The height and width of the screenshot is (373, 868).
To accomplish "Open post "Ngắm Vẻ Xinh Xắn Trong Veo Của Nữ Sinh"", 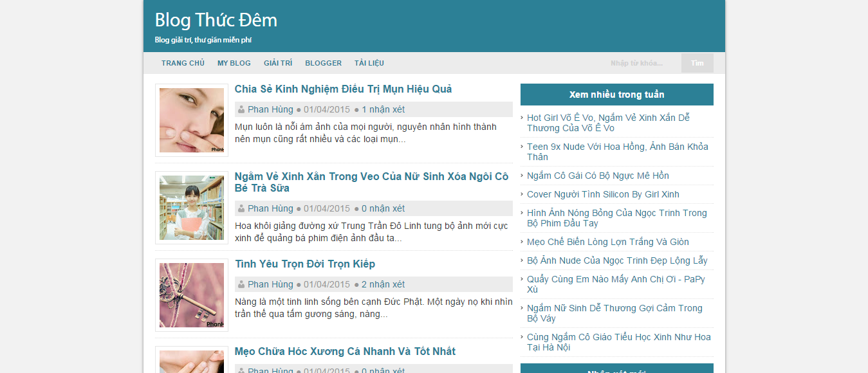I will click(x=372, y=182).
